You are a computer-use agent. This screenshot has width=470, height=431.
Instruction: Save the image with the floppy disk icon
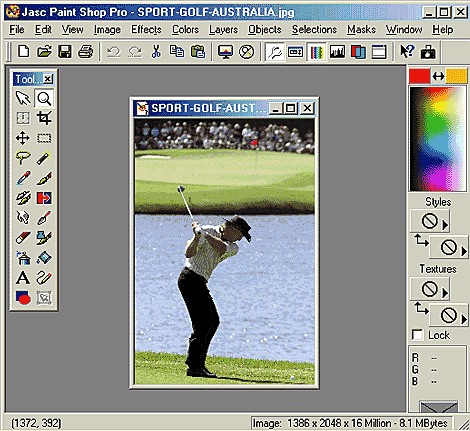(65, 52)
